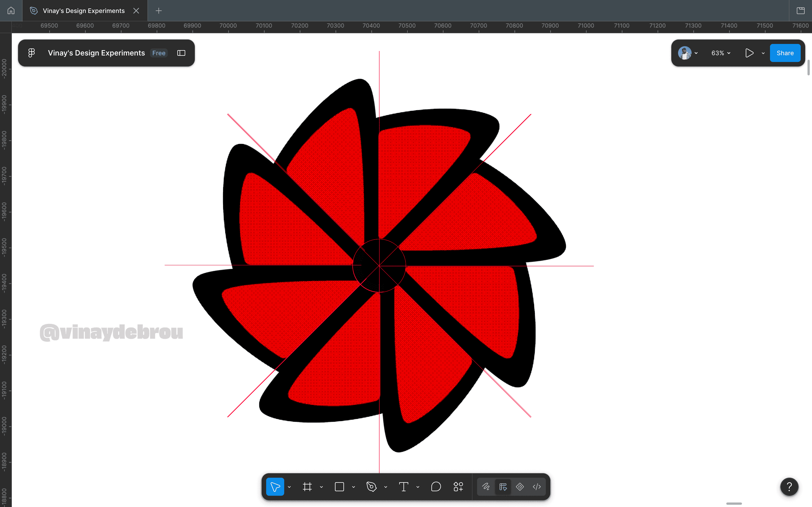Select the Comment tool
Screen dimensions: 812x507
[436, 486]
